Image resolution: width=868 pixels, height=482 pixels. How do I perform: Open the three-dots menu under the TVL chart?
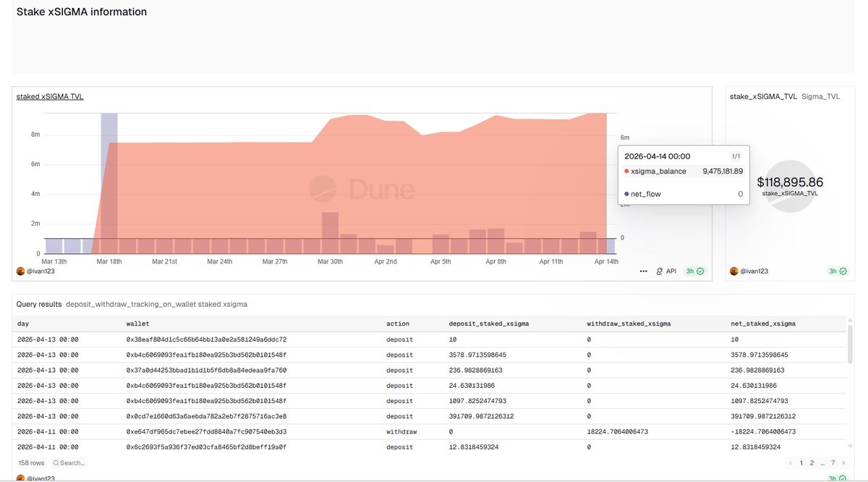point(644,271)
